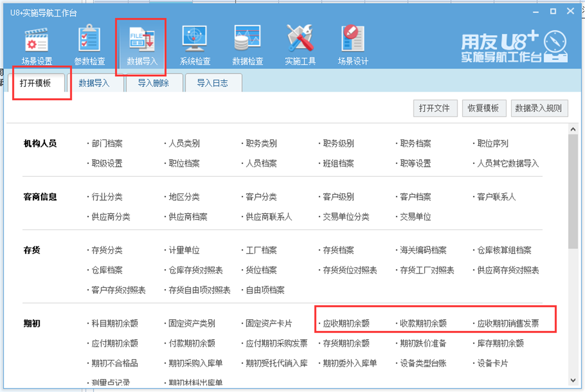Open the 货位档案 template
585x392 pixels.
point(261,270)
